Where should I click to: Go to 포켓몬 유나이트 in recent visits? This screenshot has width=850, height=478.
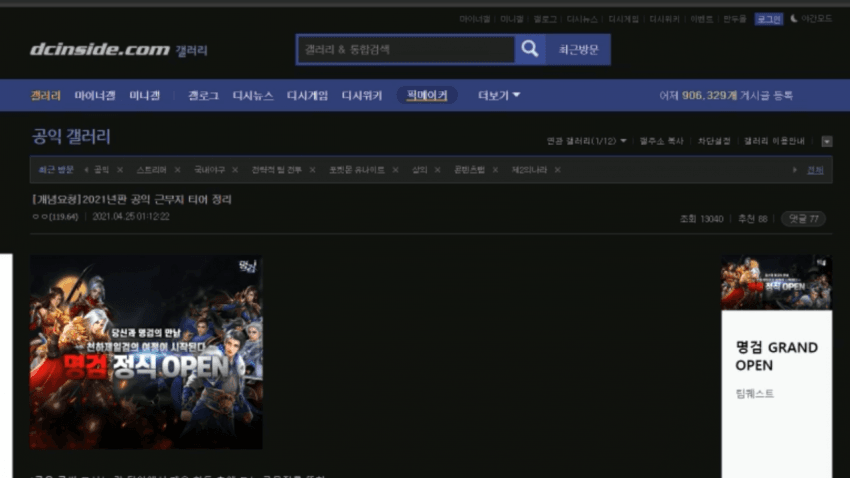357,170
